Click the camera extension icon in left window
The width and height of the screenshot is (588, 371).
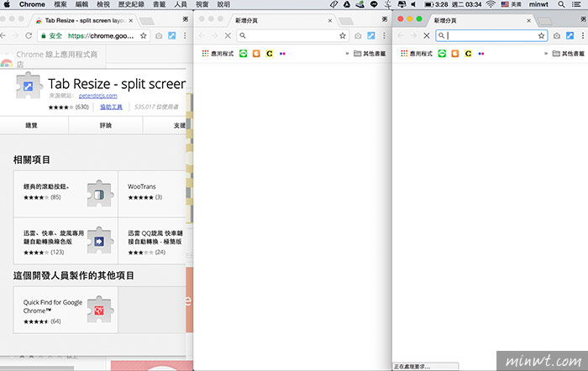[x=159, y=35]
